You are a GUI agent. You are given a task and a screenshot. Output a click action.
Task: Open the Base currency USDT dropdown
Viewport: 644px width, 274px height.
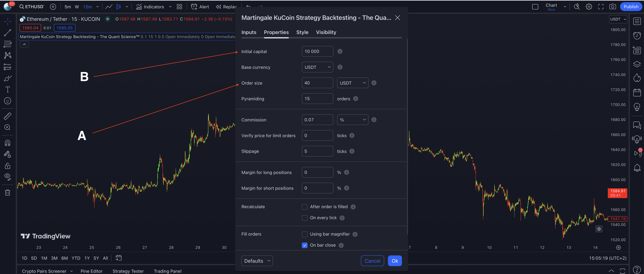(317, 67)
